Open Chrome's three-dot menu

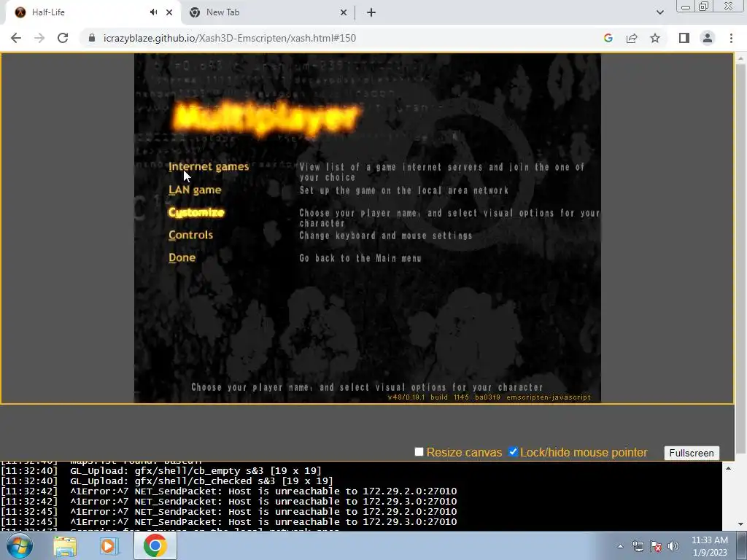[731, 38]
